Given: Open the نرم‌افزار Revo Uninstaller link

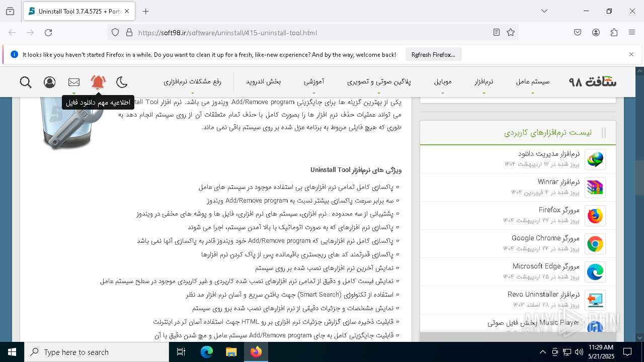Looking at the screenshot, I should pyautogui.click(x=544, y=294).
